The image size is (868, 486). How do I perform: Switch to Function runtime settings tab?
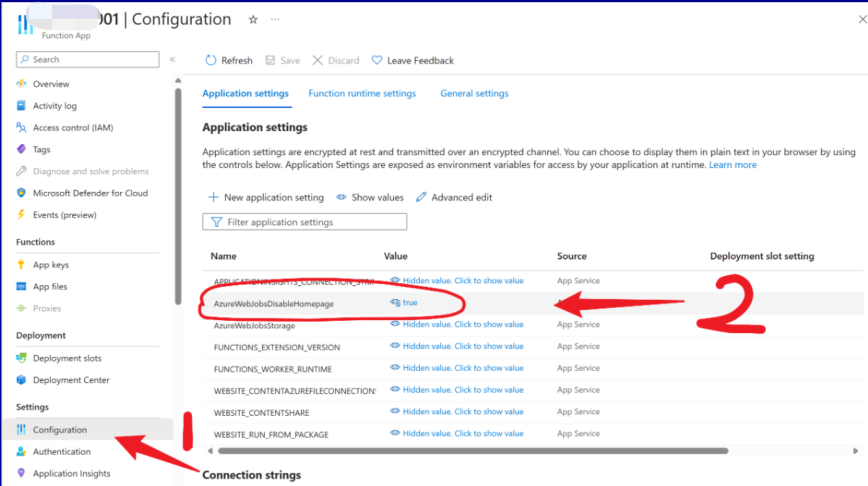(x=362, y=93)
